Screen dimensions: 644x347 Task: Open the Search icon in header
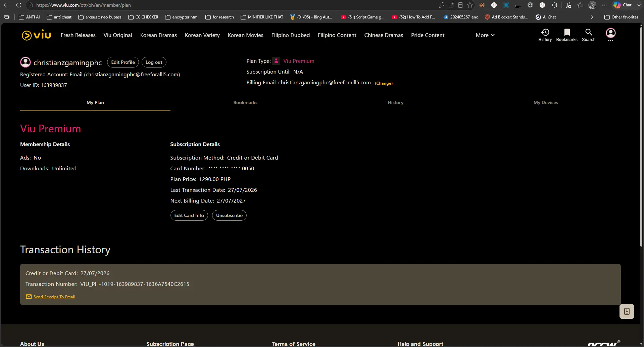click(589, 35)
